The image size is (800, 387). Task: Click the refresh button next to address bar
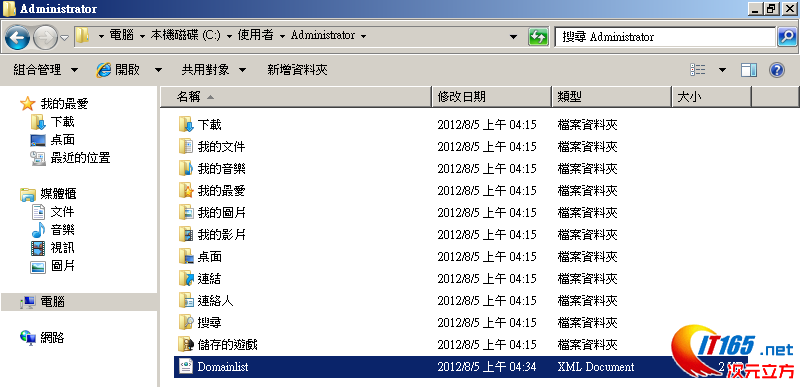click(x=538, y=37)
